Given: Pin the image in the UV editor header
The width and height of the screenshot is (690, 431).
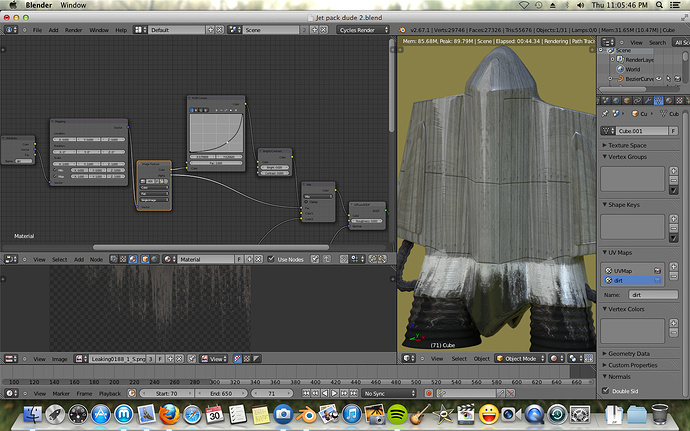Looking at the screenshot, I should coord(192,359).
